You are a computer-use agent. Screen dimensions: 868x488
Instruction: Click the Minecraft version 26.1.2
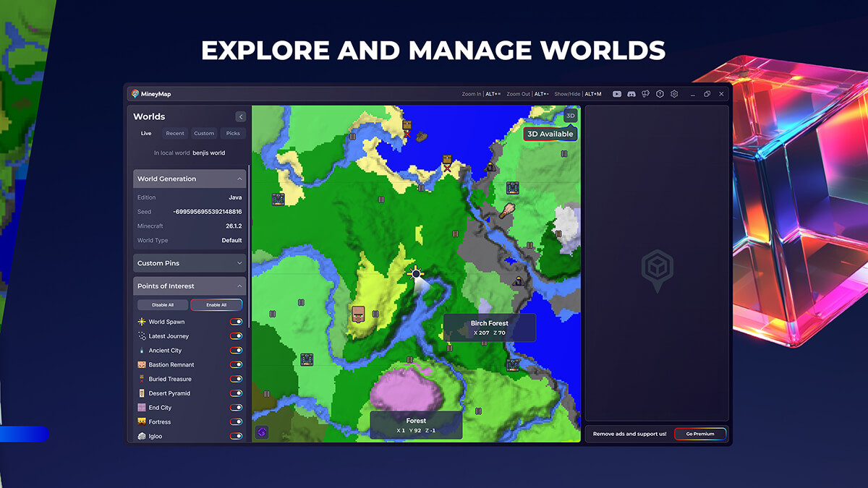point(234,226)
